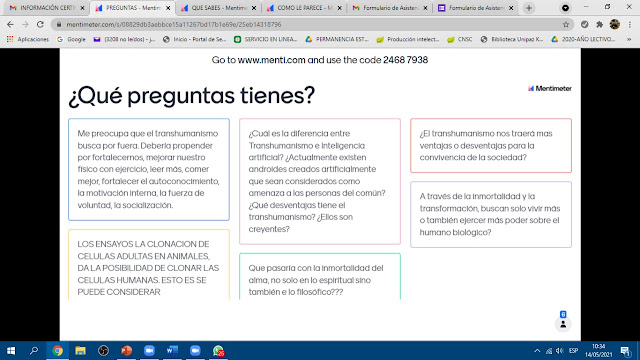Screen dimensions: 640x360
Task: Click the address bar URL field
Action: pos(312,24)
